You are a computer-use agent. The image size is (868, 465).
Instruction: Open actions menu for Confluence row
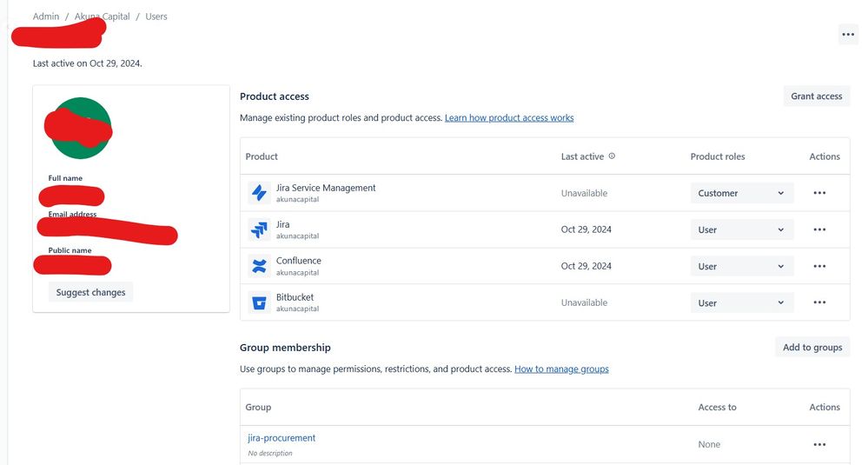819,266
